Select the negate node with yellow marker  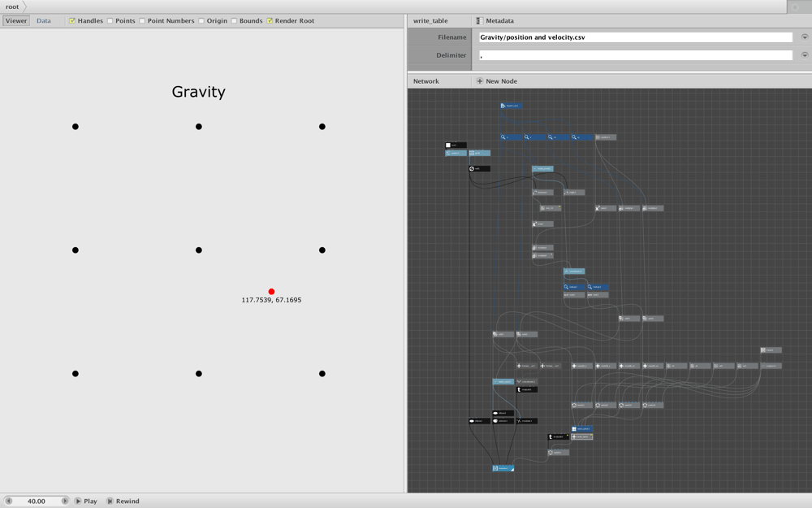[x=550, y=208]
